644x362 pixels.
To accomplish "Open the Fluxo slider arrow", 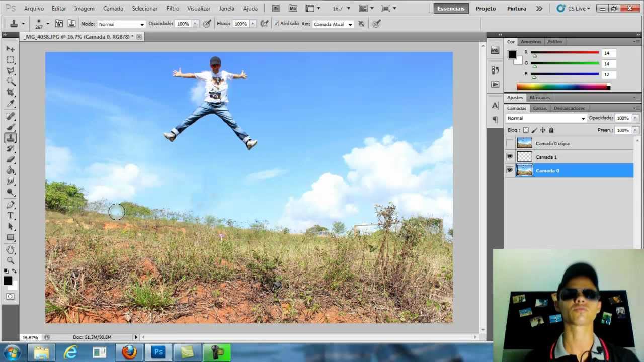I will pos(253,24).
